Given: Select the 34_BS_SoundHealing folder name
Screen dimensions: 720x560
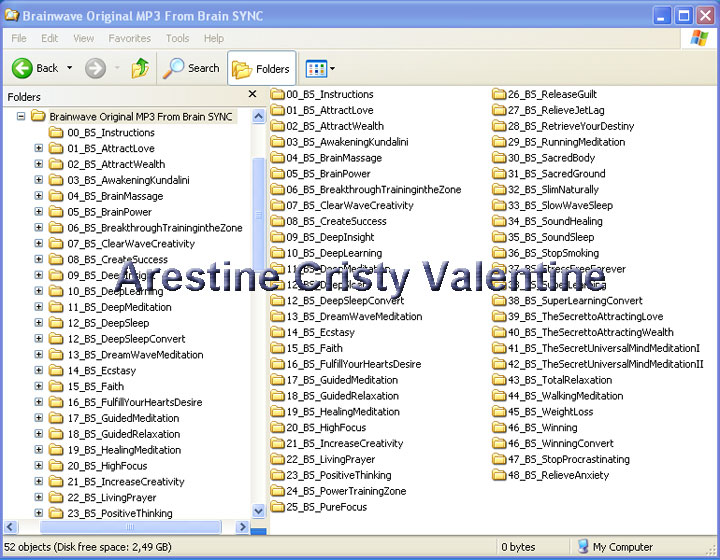Looking at the screenshot, I should (x=555, y=221).
